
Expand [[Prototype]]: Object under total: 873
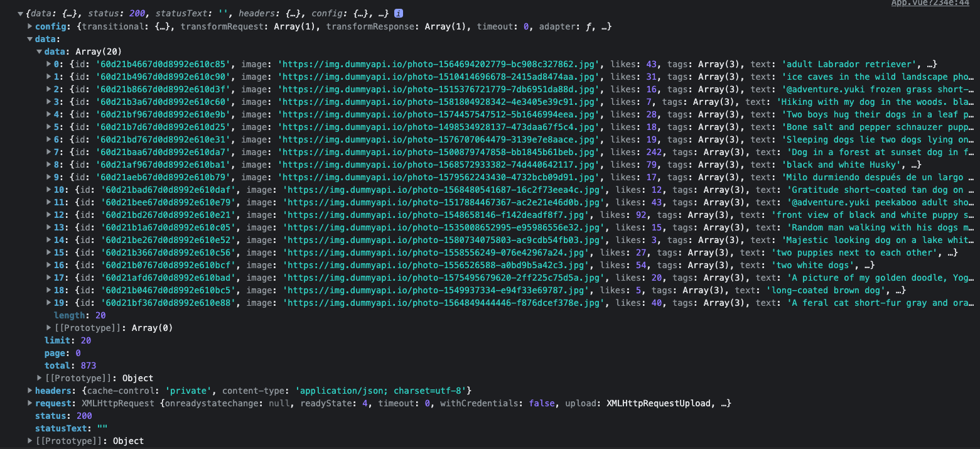pos(40,378)
